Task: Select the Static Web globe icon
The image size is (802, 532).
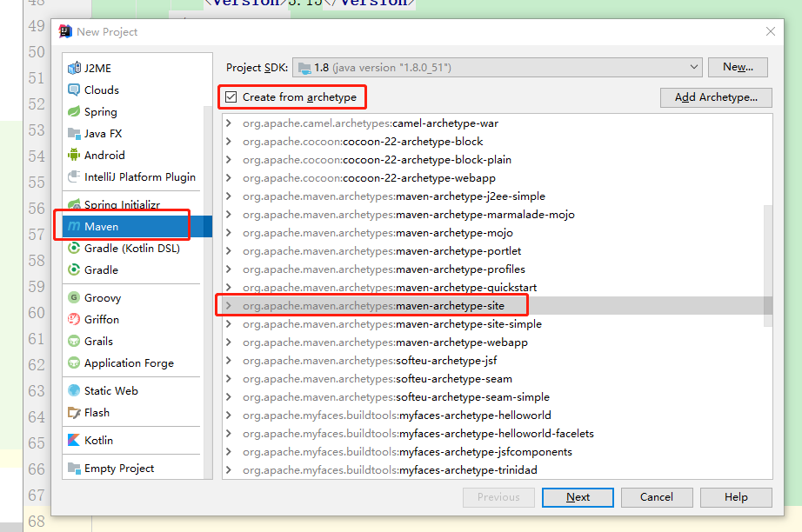Action: click(x=74, y=390)
